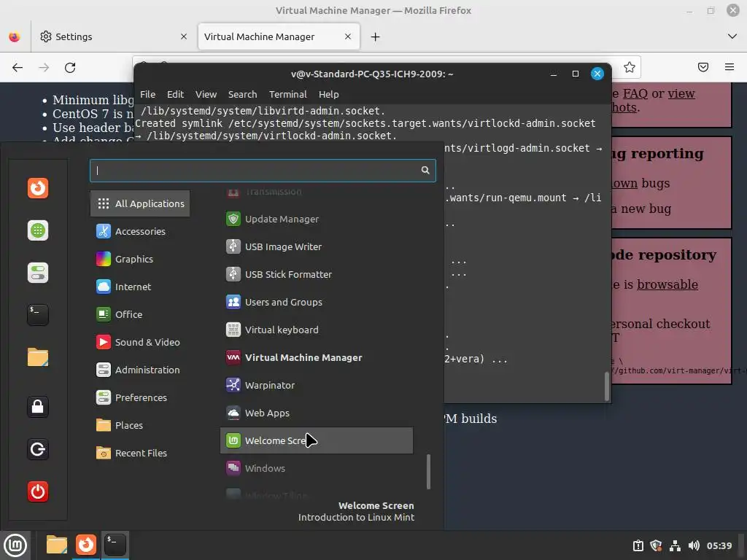
Task: Close Virtual Machine Manager browser tab
Action: (x=348, y=36)
